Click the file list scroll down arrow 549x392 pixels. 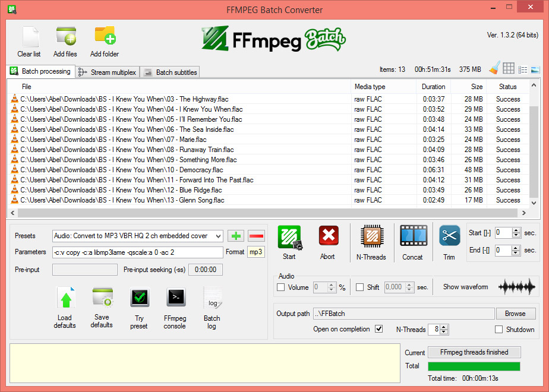tap(534, 203)
